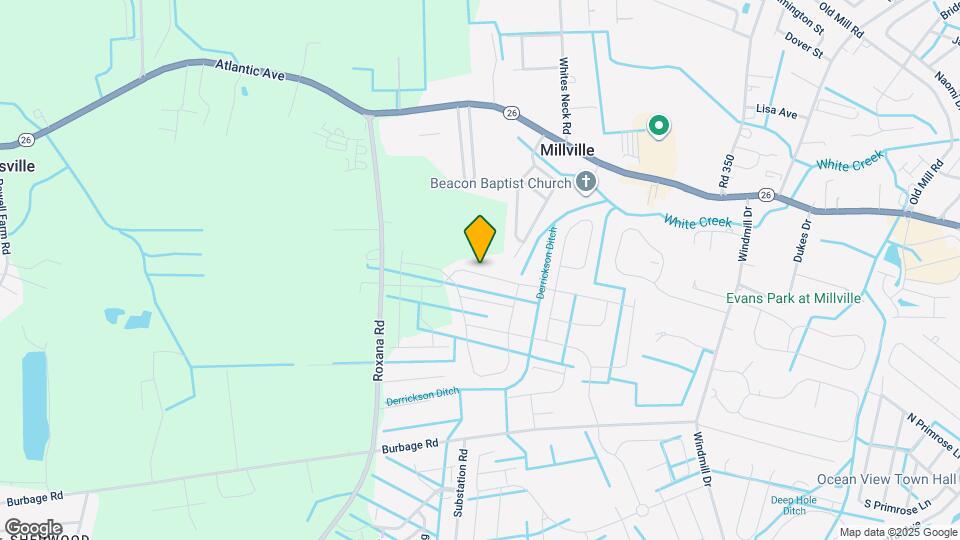Click the Deep Hole Ditch label
The height and width of the screenshot is (540, 960).
tap(794, 505)
